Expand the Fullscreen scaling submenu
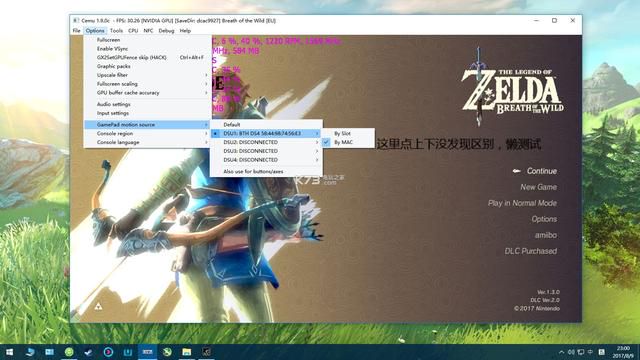The image size is (640, 360). [147, 84]
